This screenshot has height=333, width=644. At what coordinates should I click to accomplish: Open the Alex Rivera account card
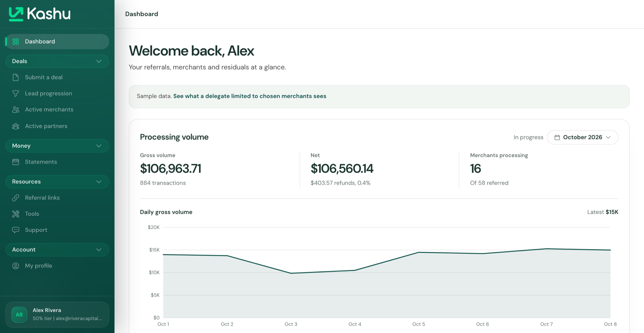pyautogui.click(x=57, y=315)
